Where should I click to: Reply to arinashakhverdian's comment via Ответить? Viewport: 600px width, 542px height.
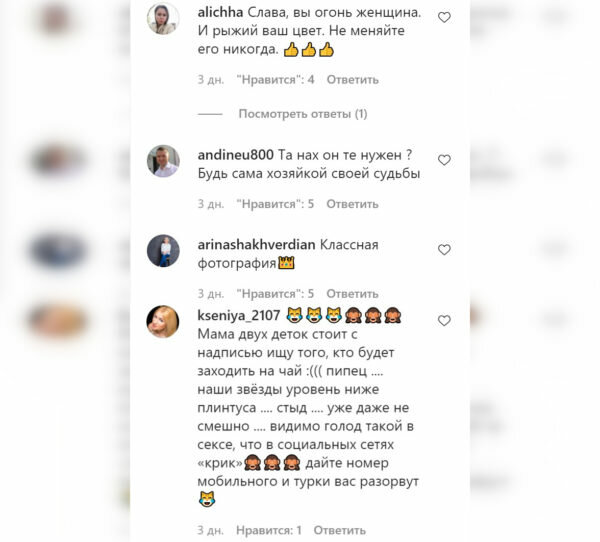point(352,294)
